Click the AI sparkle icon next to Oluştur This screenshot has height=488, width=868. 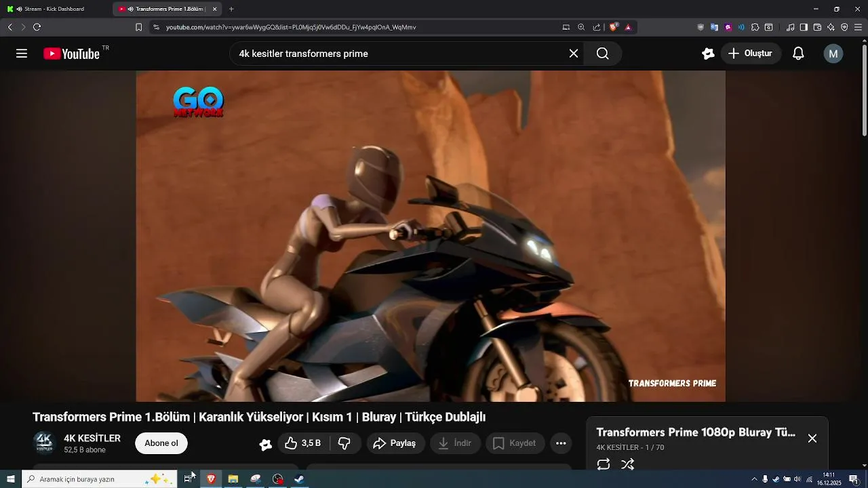pyautogui.click(x=708, y=54)
